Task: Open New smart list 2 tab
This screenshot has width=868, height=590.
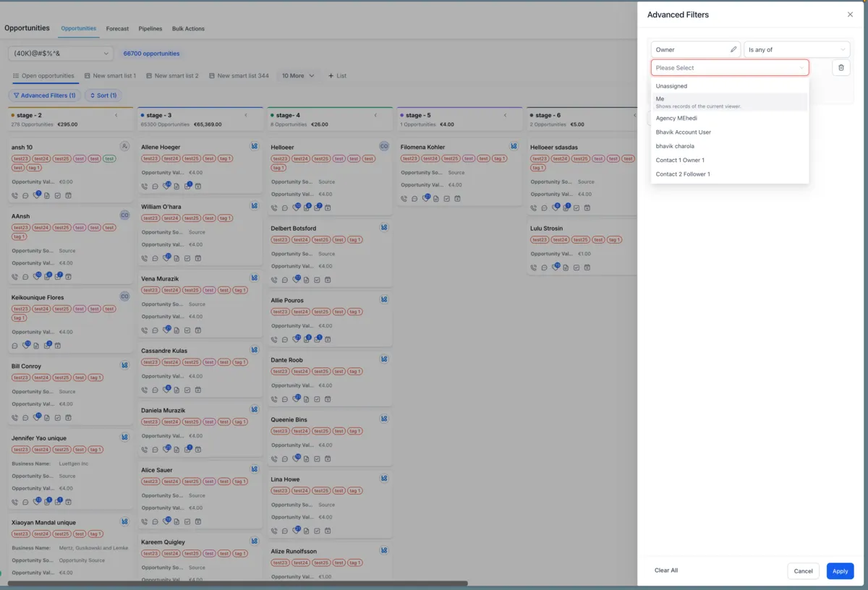Action: (x=172, y=76)
